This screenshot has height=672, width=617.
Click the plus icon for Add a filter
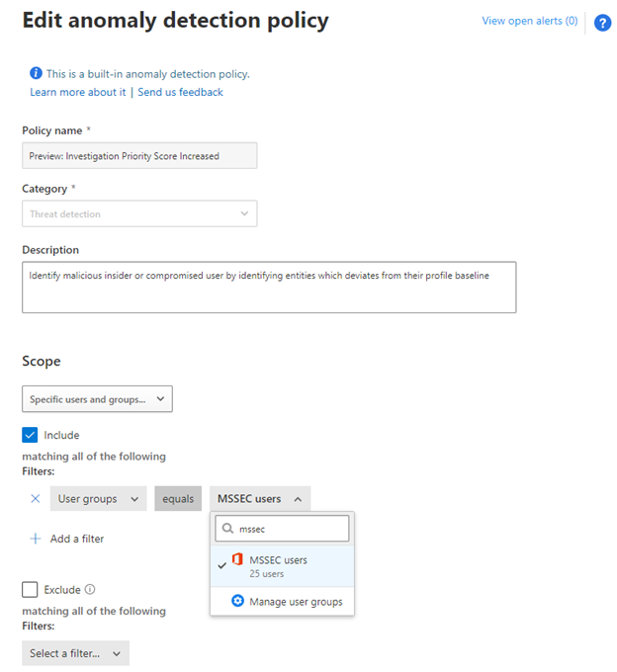tap(36, 539)
